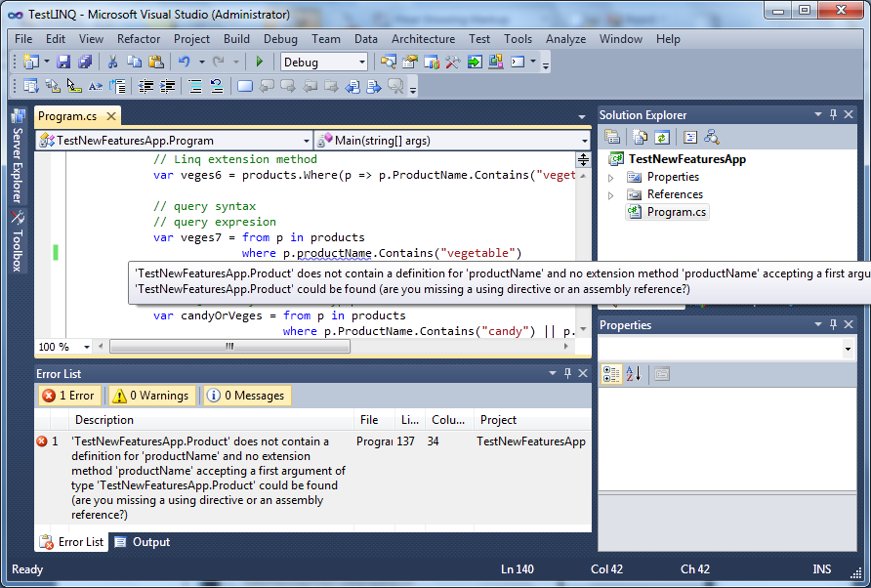Sort errors by the File column header

click(x=374, y=420)
